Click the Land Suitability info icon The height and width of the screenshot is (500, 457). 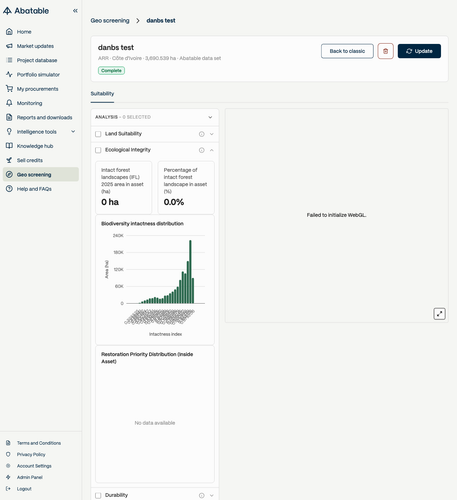(202, 134)
